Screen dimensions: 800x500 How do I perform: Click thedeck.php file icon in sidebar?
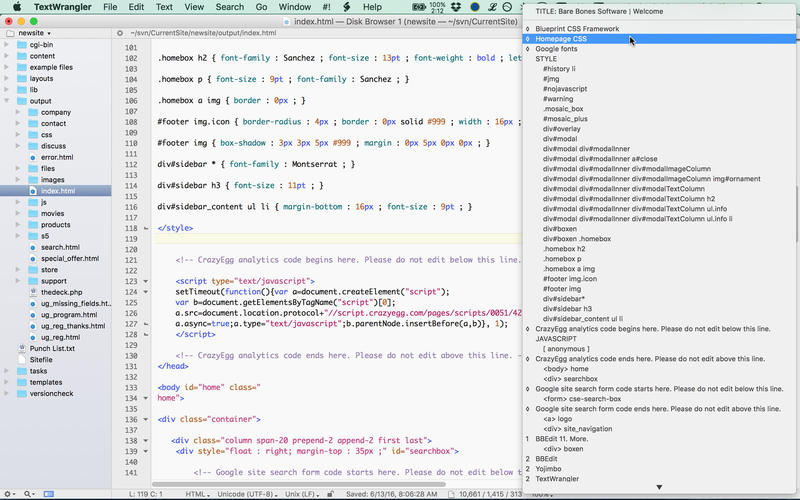[32, 293]
